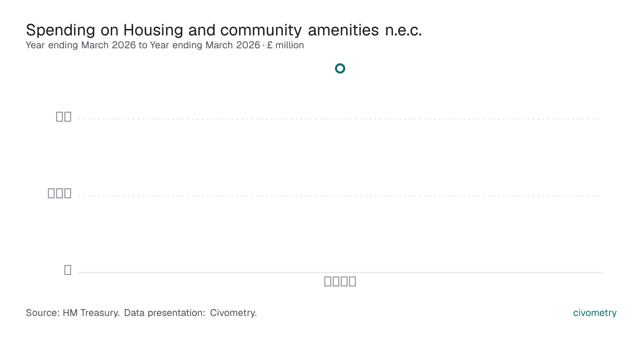Click the 'Data presentation: Civometry.' text

pyautogui.click(x=191, y=313)
